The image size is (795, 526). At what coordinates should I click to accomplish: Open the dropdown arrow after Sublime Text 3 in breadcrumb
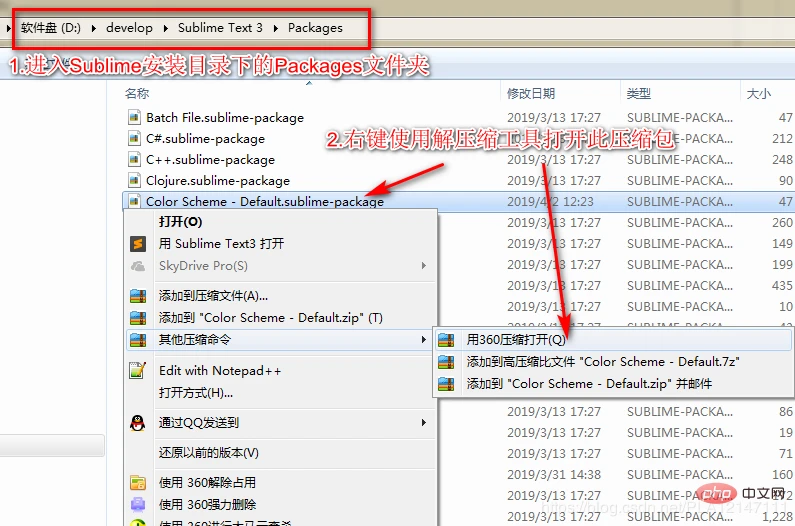(x=276, y=28)
